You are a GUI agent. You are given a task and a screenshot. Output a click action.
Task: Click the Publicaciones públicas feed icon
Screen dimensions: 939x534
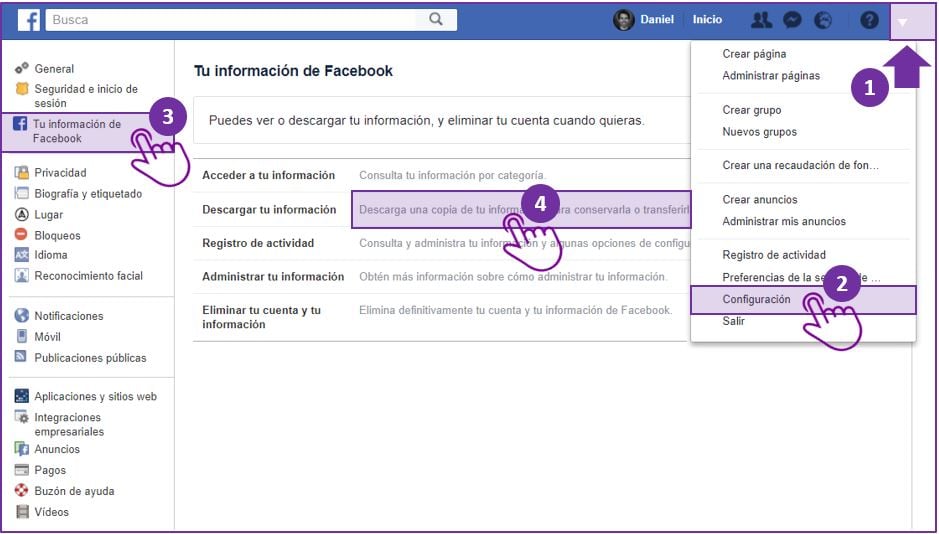pos(21,357)
